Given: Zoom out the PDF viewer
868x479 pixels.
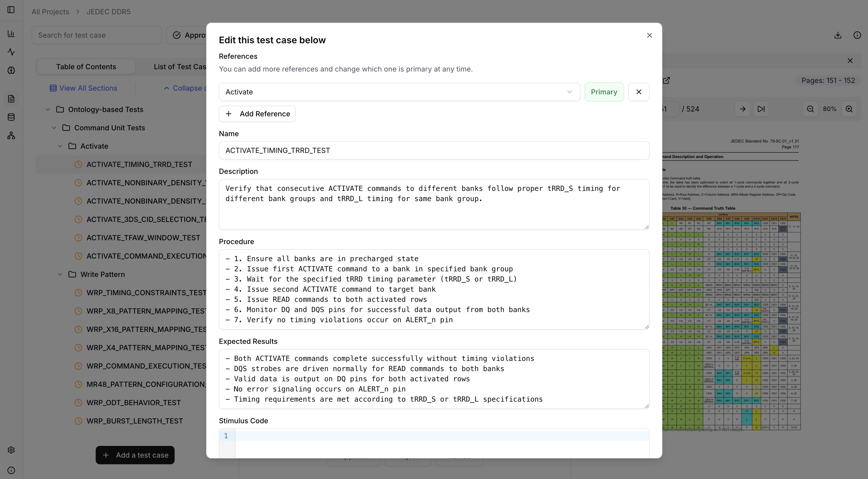Looking at the screenshot, I should pyautogui.click(x=810, y=109).
